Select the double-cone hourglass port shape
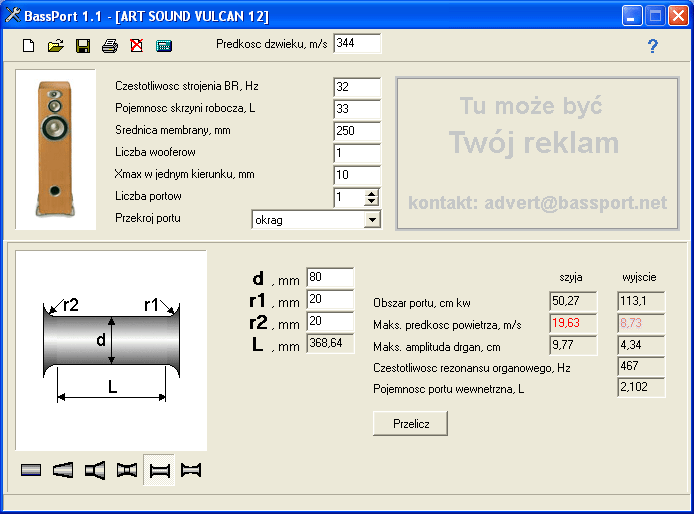 (127, 470)
